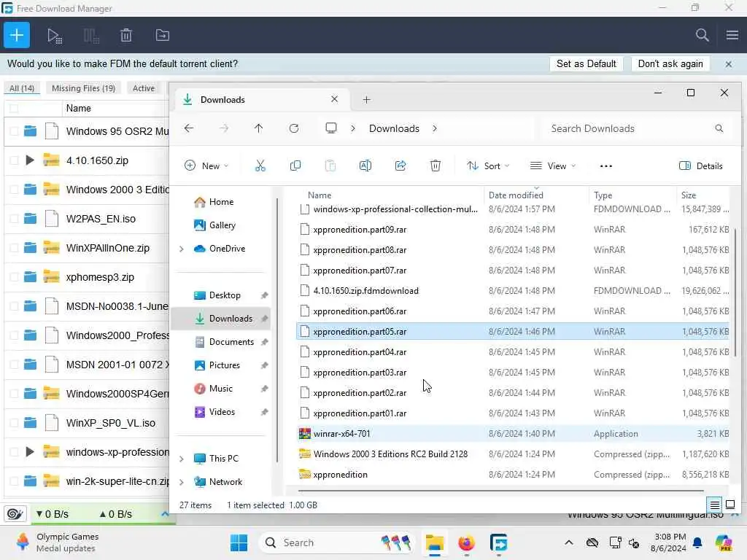Delete selected file in Explorer toolbar
This screenshot has height=560, width=747.
tap(436, 166)
